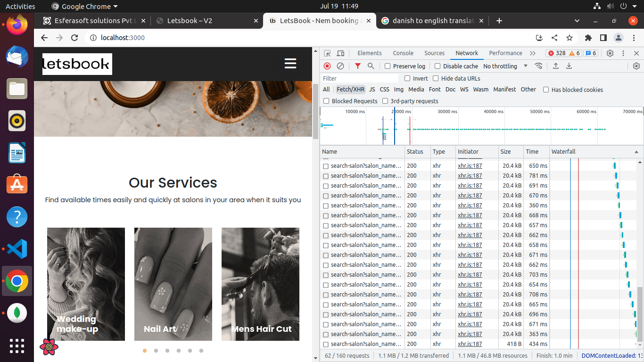Screen dimensions: 644x362
Task: Open the first xhr.js:187 initiator link
Action: [470, 166]
